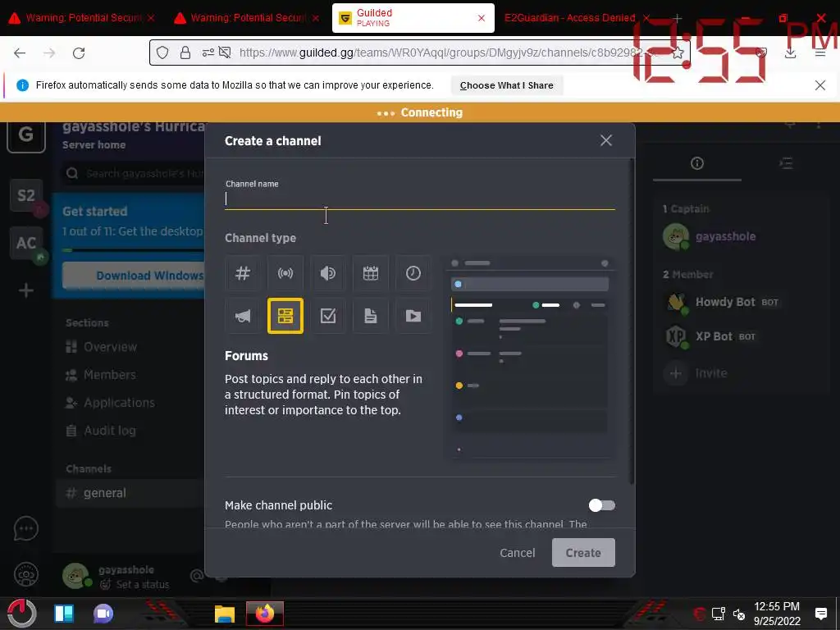The image size is (840, 630).
Task: Click the site security padlock icon
Action: pyautogui.click(x=185, y=52)
